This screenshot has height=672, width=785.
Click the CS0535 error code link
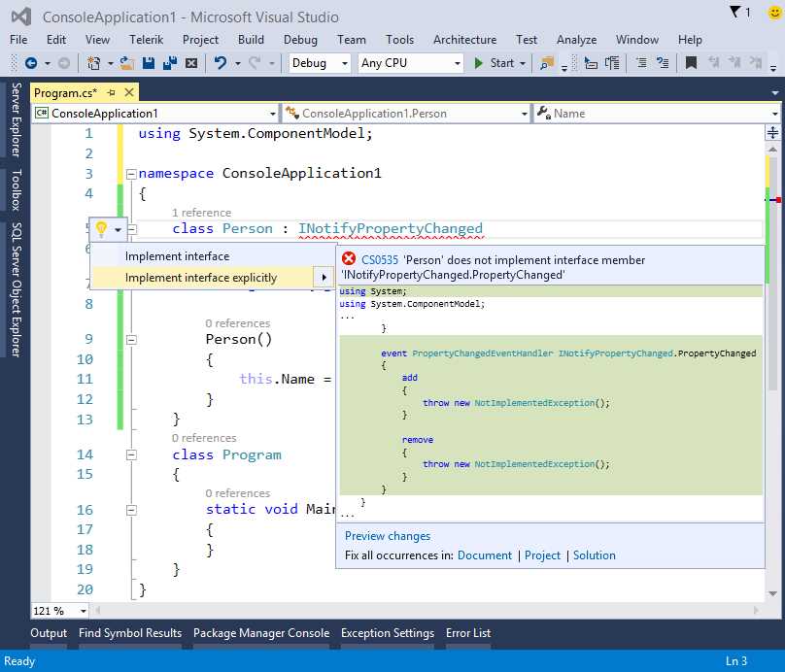[380, 260]
